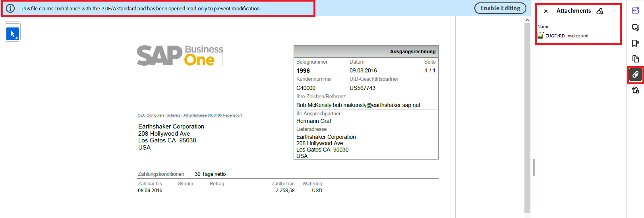
Task: Select the arrow selection tool
Action: (13, 34)
